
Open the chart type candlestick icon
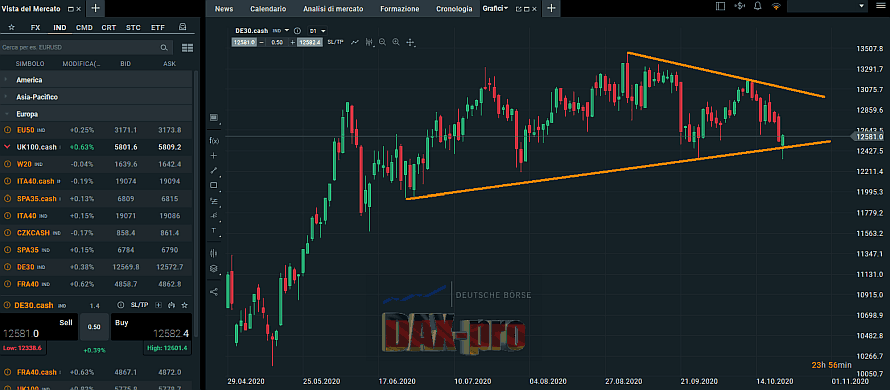coord(370,42)
